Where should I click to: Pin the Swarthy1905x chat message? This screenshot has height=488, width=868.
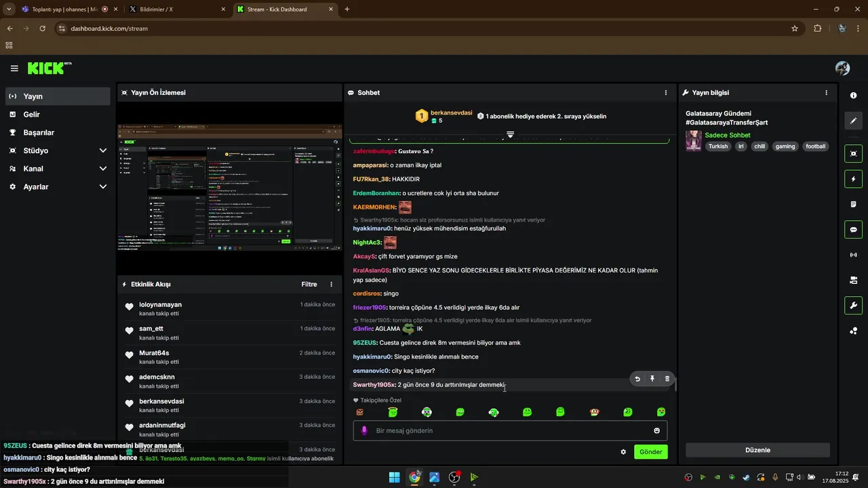(x=652, y=379)
